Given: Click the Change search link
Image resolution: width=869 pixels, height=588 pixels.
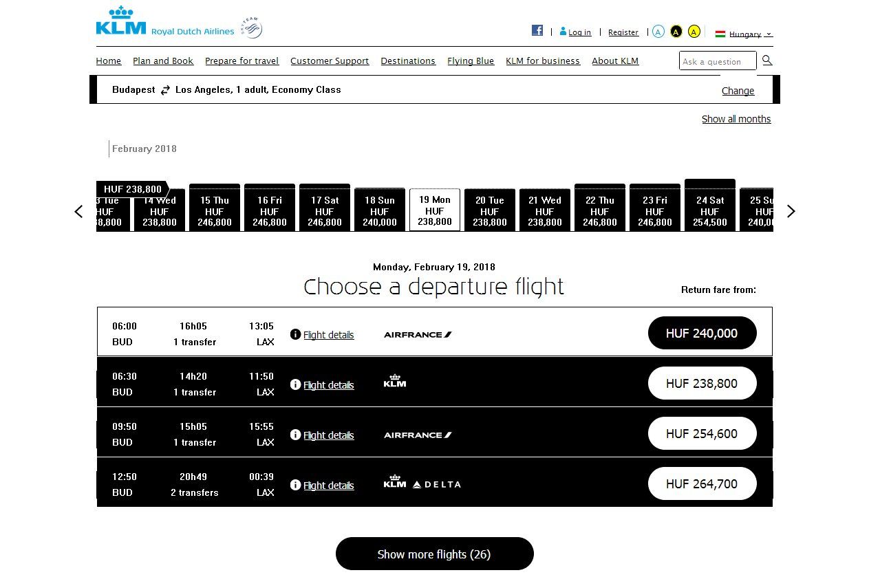Looking at the screenshot, I should (738, 91).
